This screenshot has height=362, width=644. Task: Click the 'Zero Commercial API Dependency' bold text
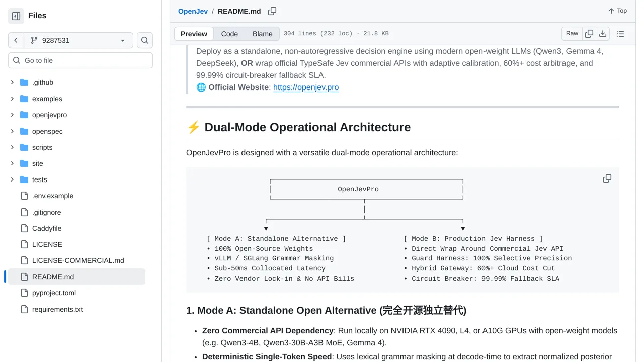[268, 331]
